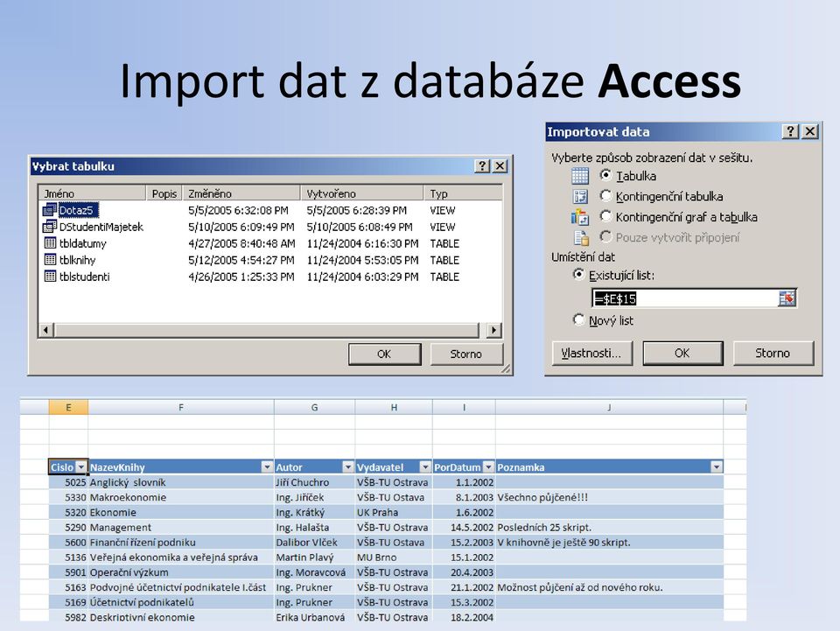The width and height of the screenshot is (840, 631).
Task: Click the cell 'Ing. Moravcová'
Action: 314,572
